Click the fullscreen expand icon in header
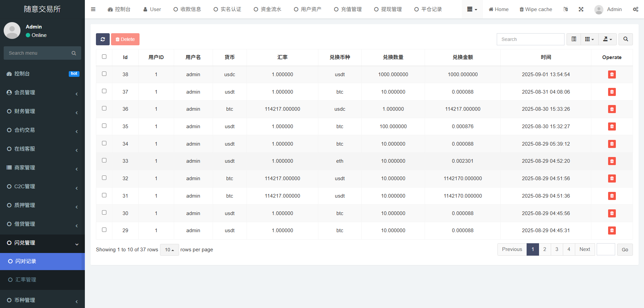The image size is (644, 308). (581, 9)
